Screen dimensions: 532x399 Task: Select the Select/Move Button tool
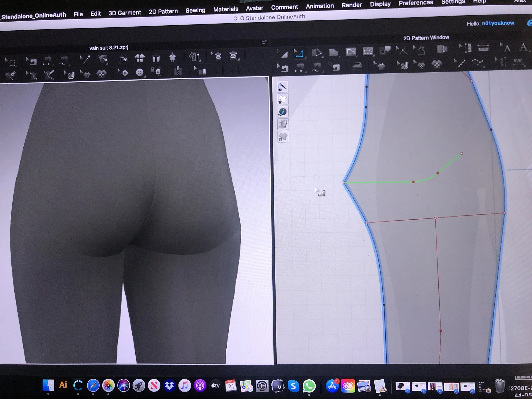[123, 72]
